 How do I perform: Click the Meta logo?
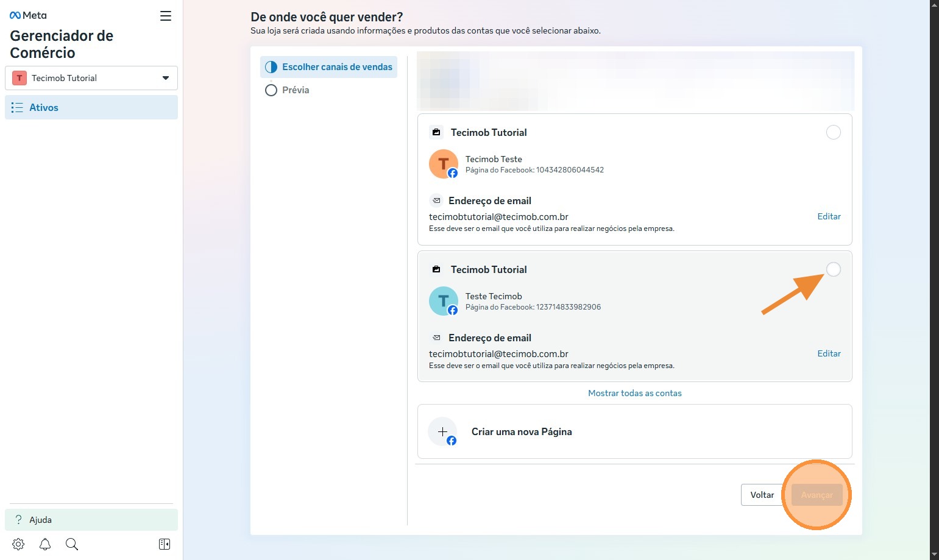28,15
